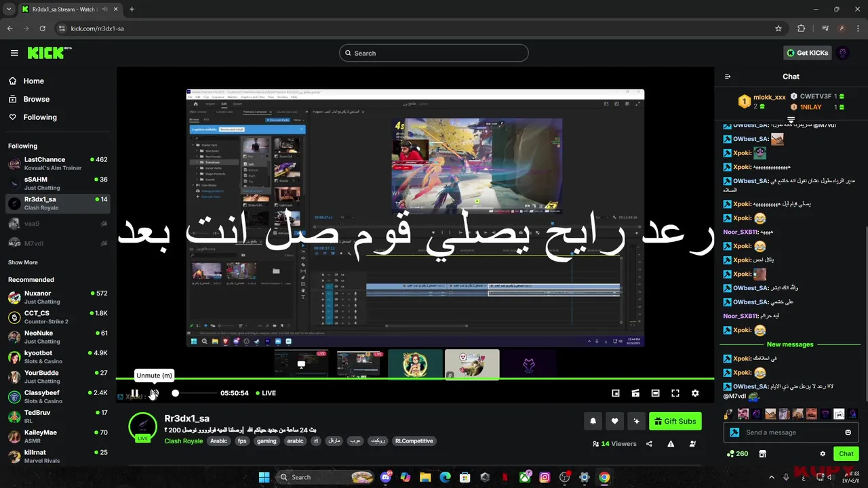
Task: Open Browse in sidebar
Action: click(x=29, y=99)
